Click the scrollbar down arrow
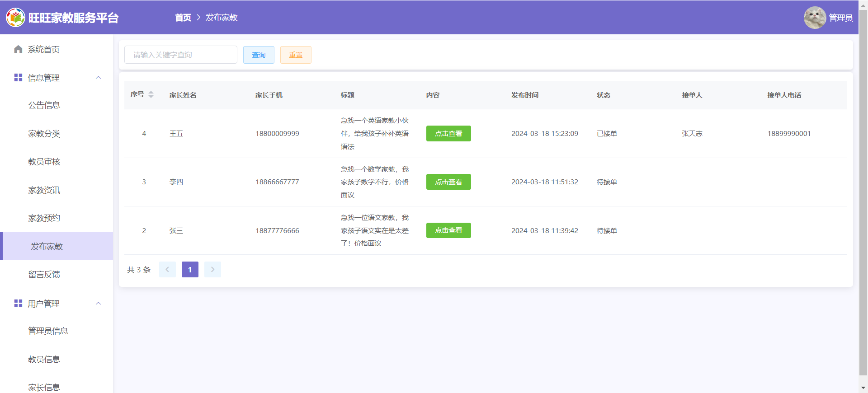 click(x=863, y=388)
